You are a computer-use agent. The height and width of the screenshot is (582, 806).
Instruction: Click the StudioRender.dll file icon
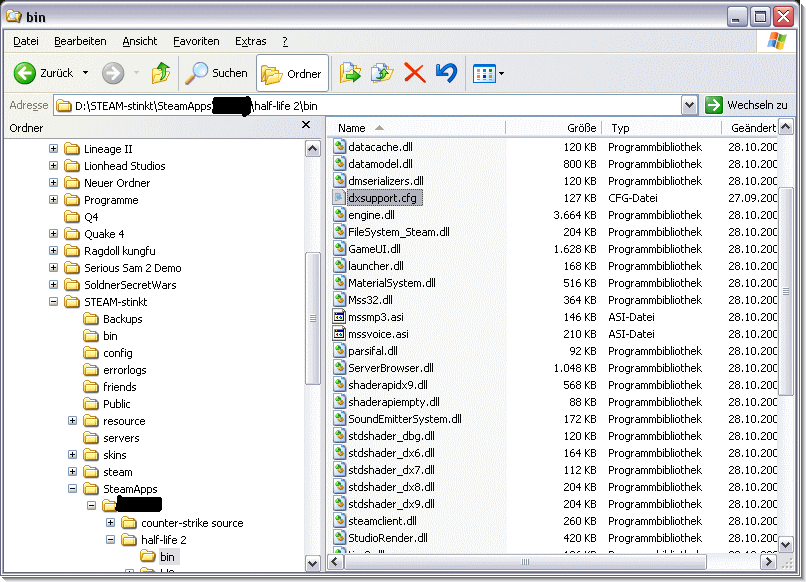[x=339, y=537]
